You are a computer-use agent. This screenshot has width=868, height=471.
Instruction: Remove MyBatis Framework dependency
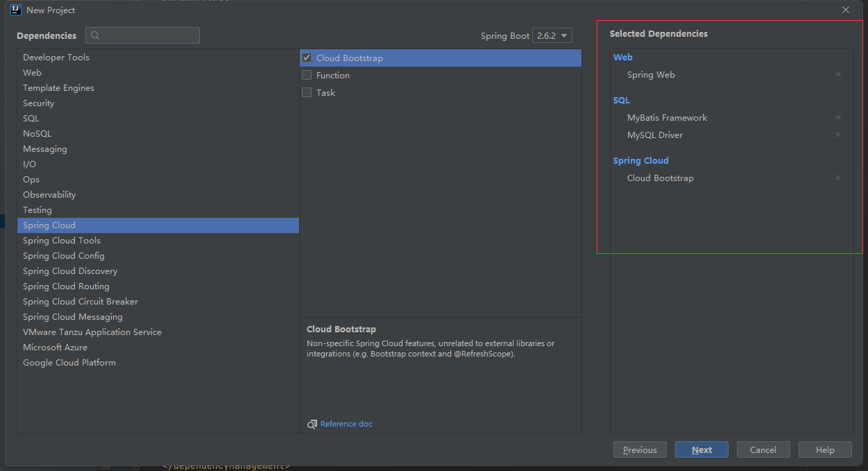837,117
